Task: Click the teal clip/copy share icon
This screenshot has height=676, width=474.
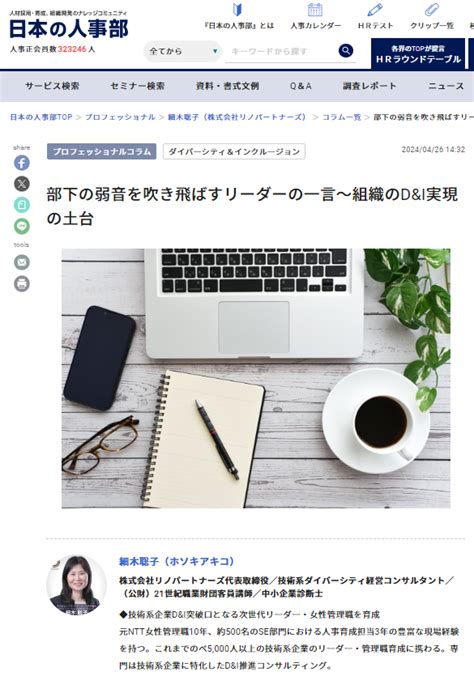Action: pos(22,205)
